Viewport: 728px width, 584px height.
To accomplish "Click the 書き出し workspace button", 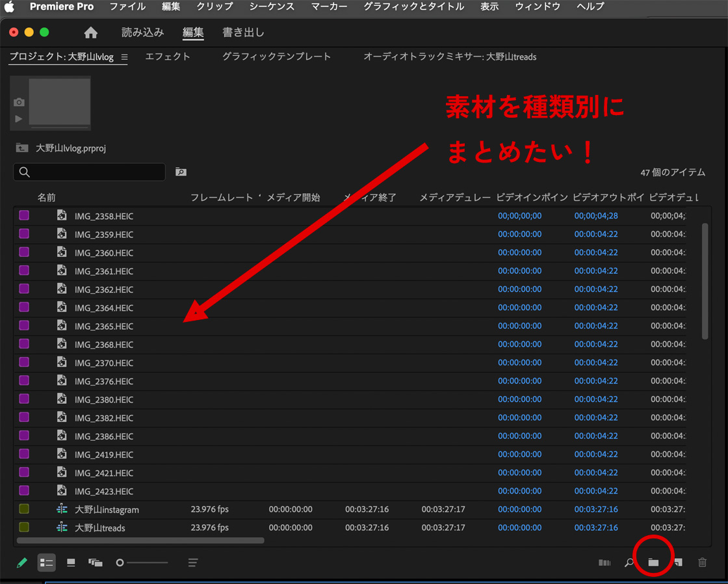I will click(x=243, y=33).
